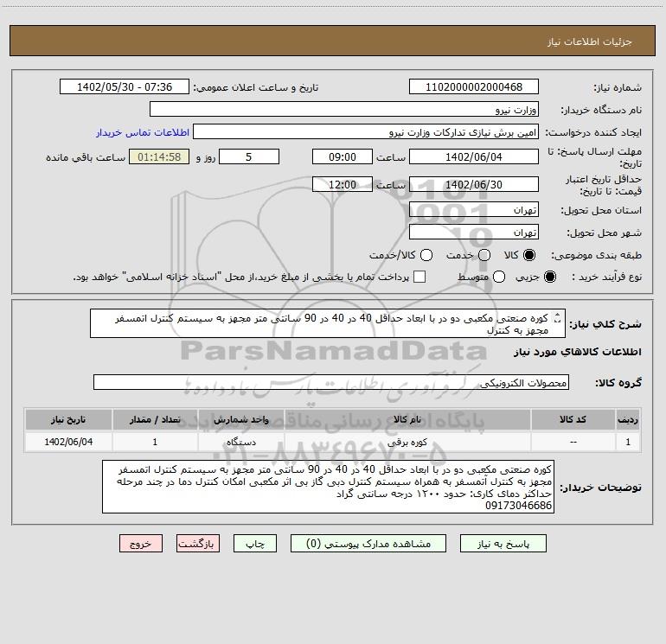
Task: Click the price validity time 12:00 field
Action: pos(343,184)
